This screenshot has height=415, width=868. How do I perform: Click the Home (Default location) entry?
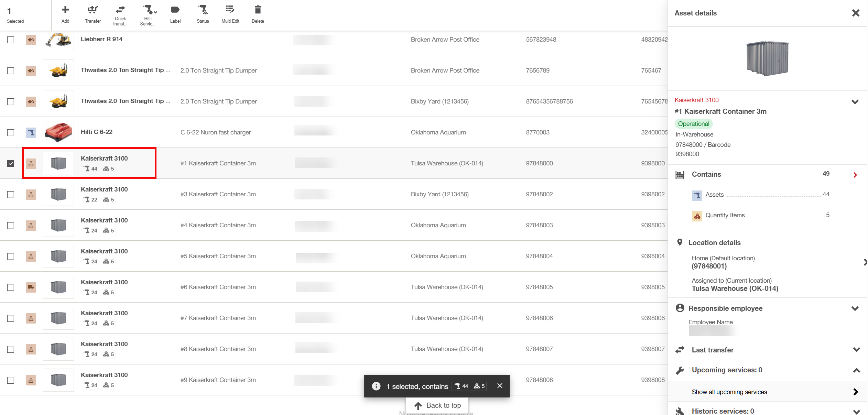pyautogui.click(x=723, y=262)
